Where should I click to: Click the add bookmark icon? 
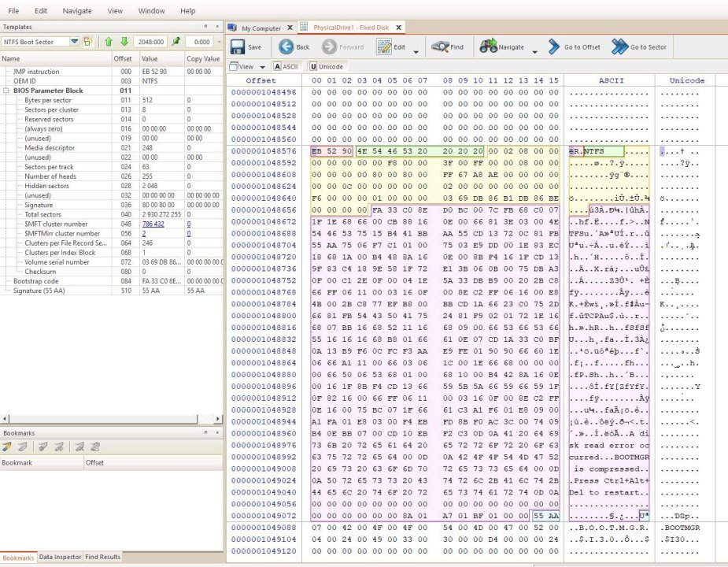[x=7, y=447]
